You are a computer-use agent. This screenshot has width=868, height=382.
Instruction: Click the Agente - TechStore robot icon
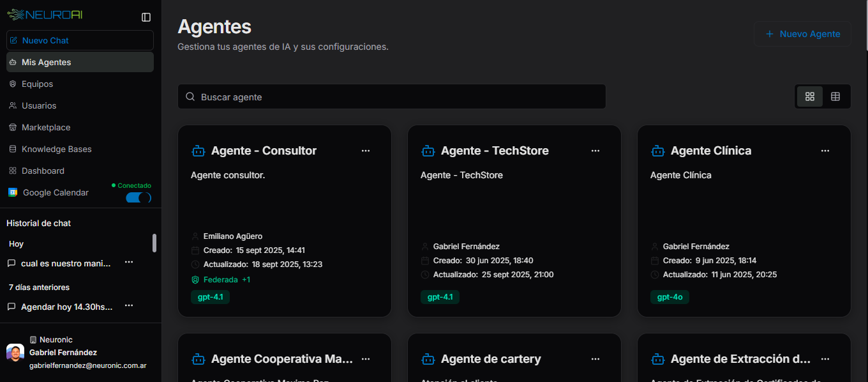[x=428, y=151]
